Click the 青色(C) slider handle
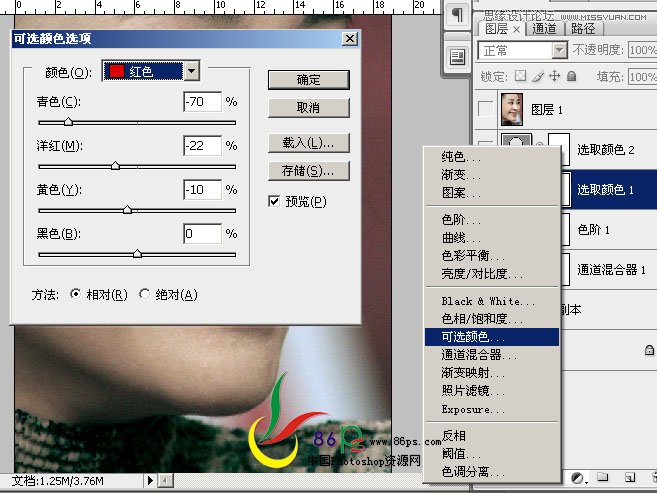 click(x=68, y=122)
